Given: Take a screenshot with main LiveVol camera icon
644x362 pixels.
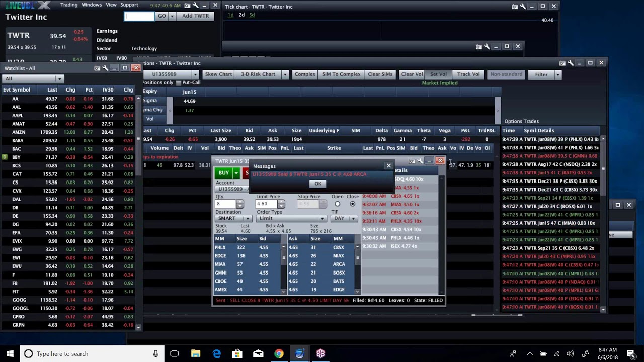Looking at the screenshot, I should point(188,6).
